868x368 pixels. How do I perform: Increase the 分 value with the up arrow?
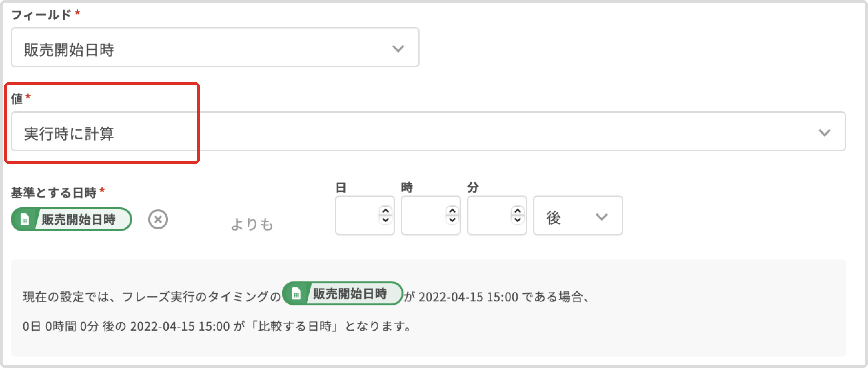click(x=518, y=211)
